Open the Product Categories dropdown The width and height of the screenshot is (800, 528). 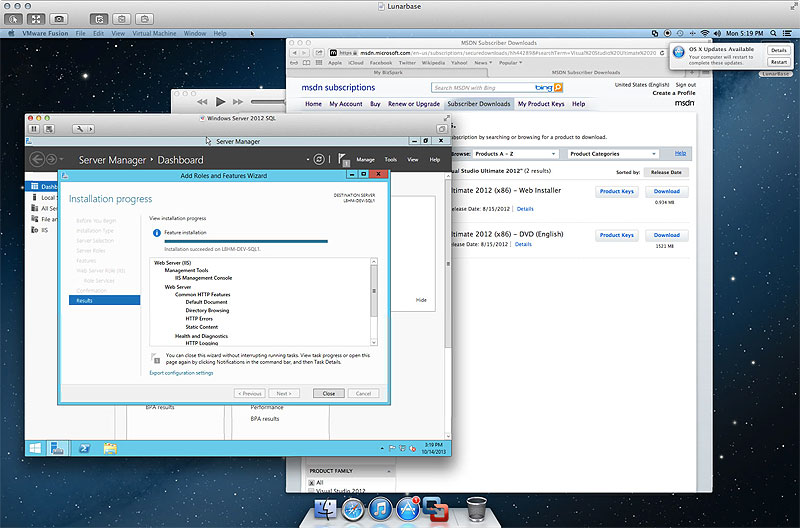(613, 154)
